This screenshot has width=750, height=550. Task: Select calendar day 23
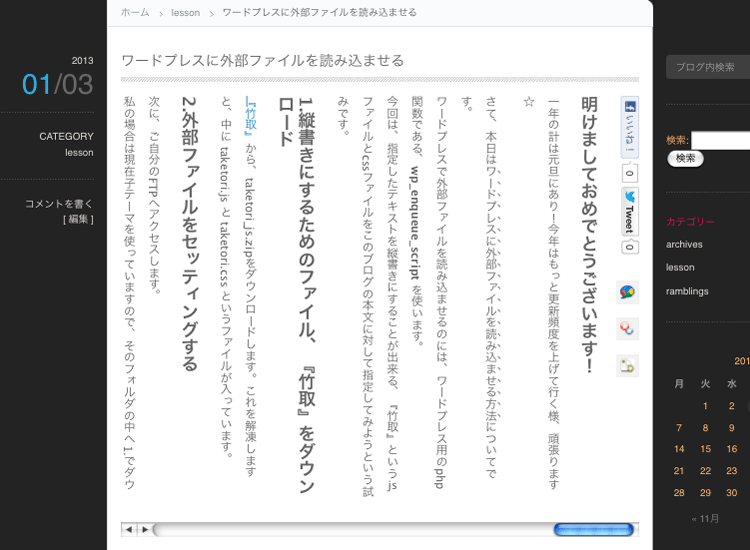pos(732,471)
